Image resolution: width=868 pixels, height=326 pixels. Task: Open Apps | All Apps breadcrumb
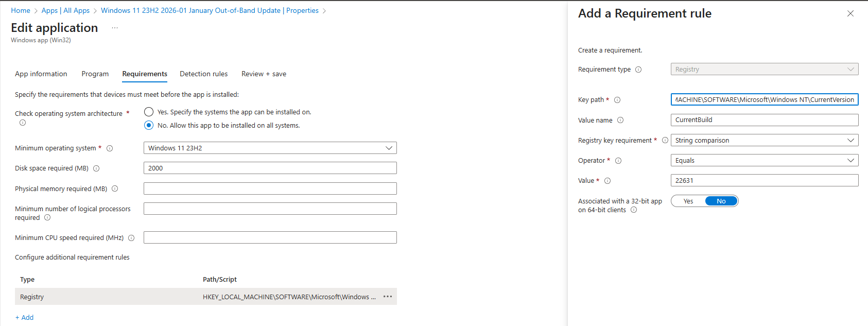tap(65, 10)
